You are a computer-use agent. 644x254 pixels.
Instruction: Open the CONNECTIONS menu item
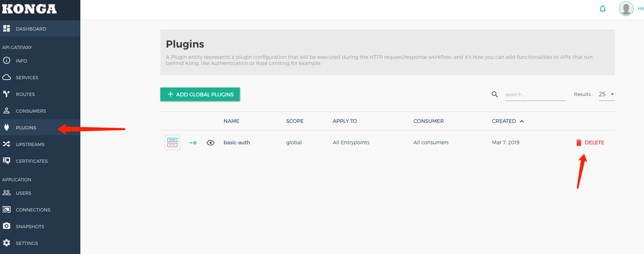40,210
